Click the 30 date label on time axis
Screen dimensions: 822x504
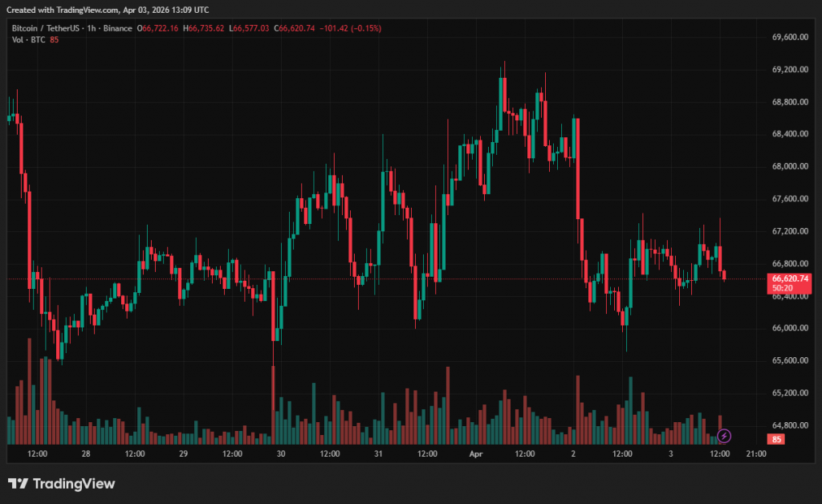281,453
